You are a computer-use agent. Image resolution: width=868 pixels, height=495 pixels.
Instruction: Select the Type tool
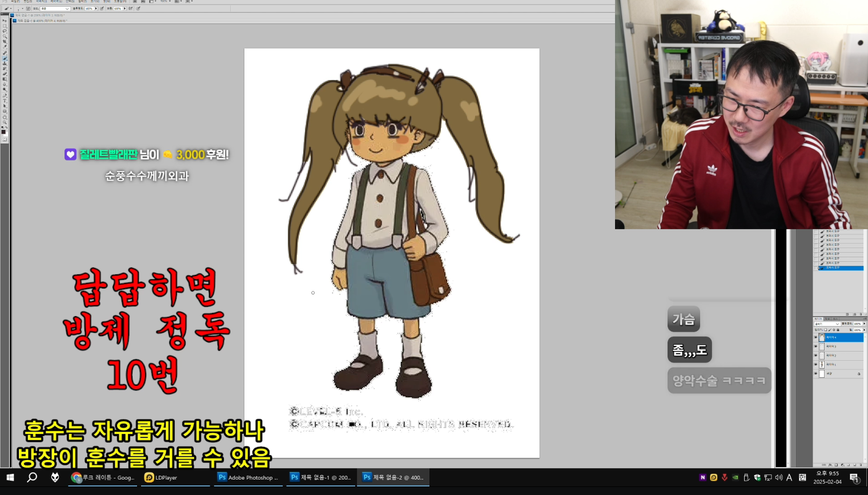point(5,101)
